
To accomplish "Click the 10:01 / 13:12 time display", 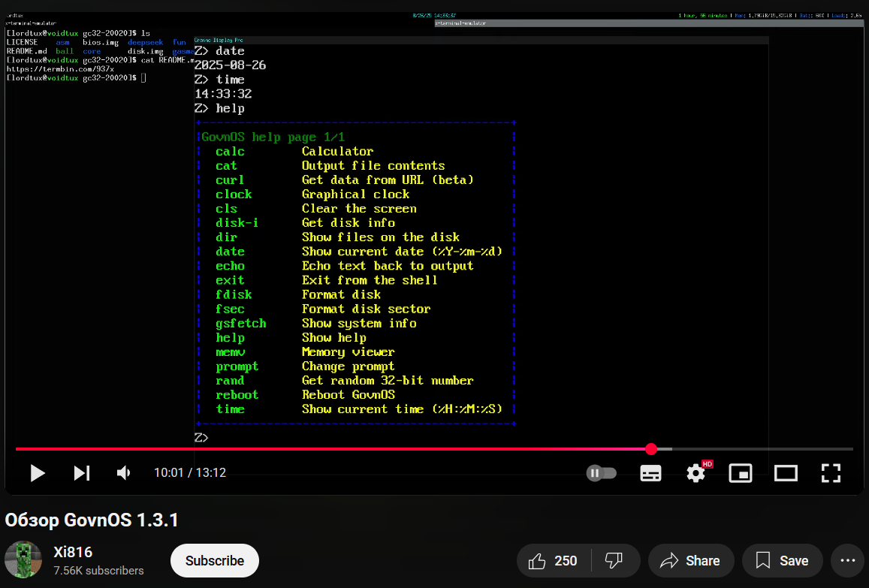I will click(190, 472).
